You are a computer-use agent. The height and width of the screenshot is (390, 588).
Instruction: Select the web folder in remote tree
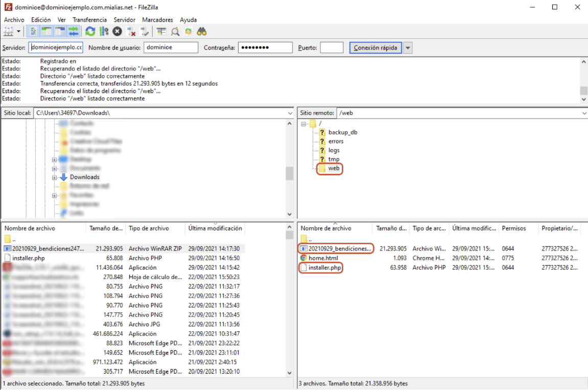tap(334, 168)
